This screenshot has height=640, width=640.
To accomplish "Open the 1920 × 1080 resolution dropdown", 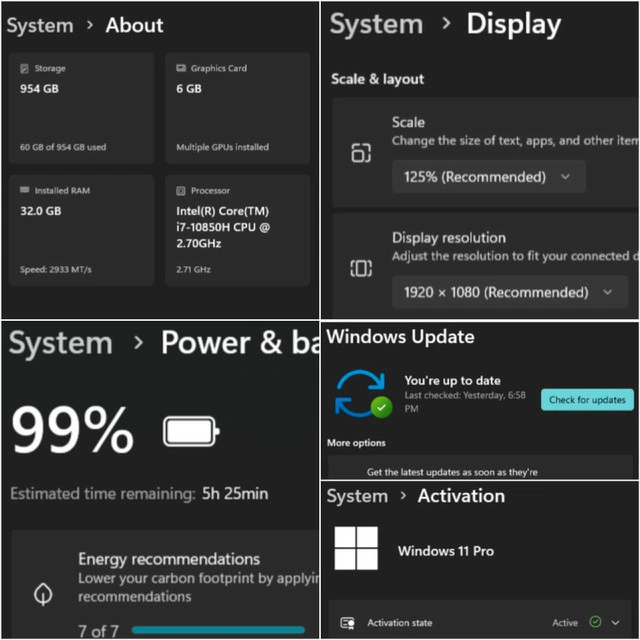I will (510, 292).
